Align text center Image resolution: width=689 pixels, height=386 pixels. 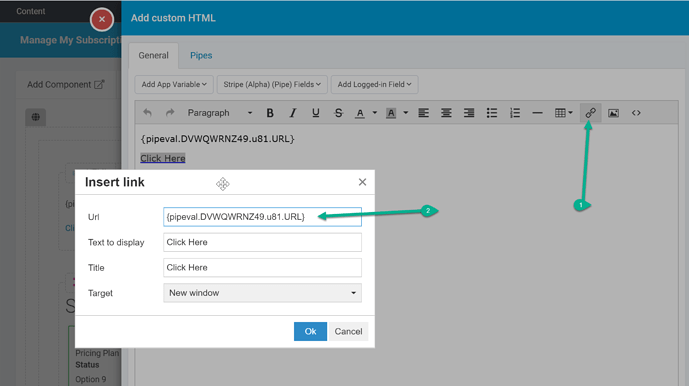pos(446,113)
